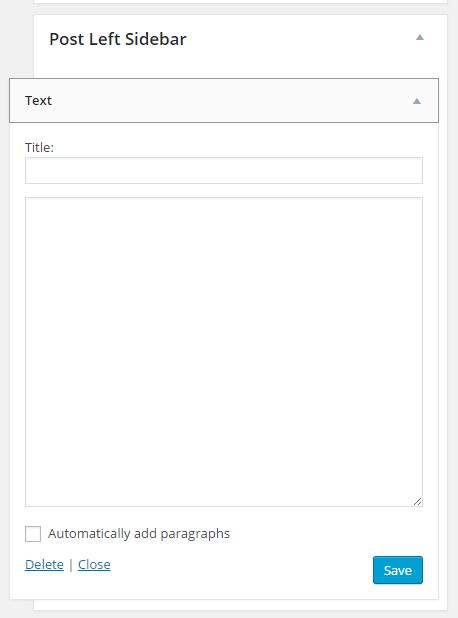The height and width of the screenshot is (618, 458).
Task: Collapse the Post Left Sidebar arrow icon
Action: (420, 37)
